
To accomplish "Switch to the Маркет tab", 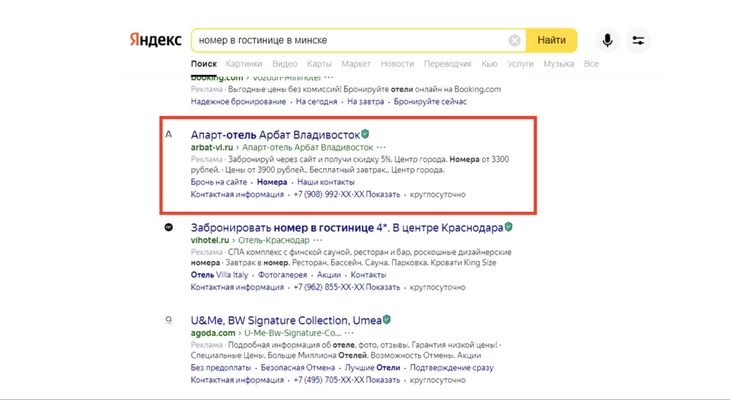I will (356, 64).
